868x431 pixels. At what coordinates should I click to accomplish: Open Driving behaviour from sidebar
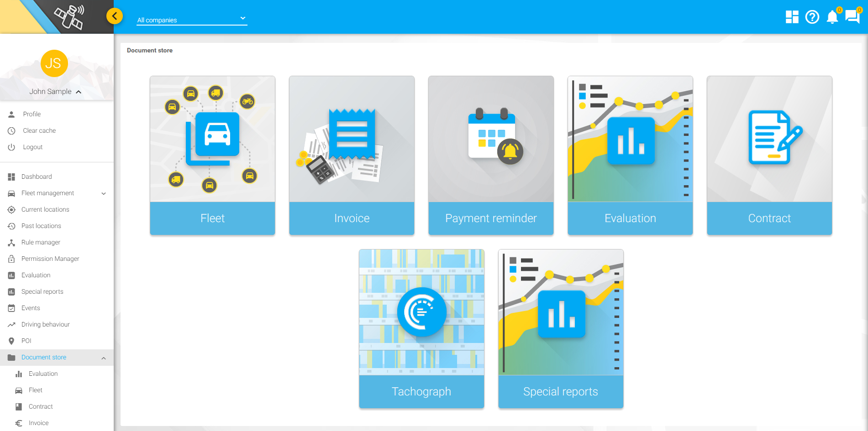[45, 324]
